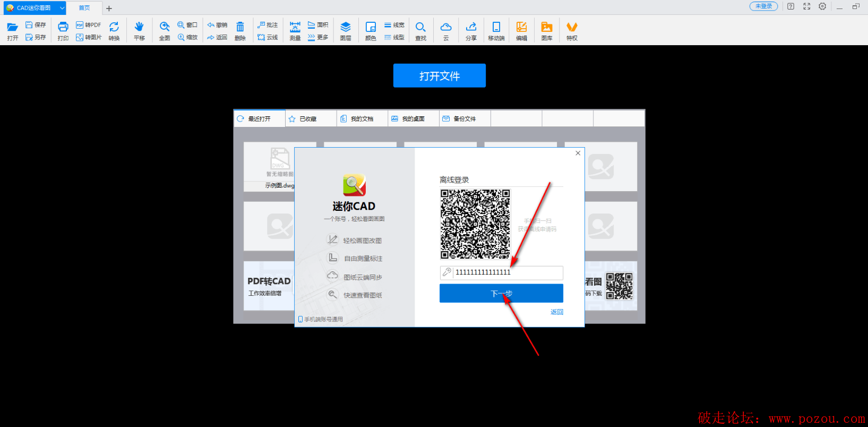Add a new tab with plus button
The width and height of the screenshot is (868, 427).
coord(109,8)
